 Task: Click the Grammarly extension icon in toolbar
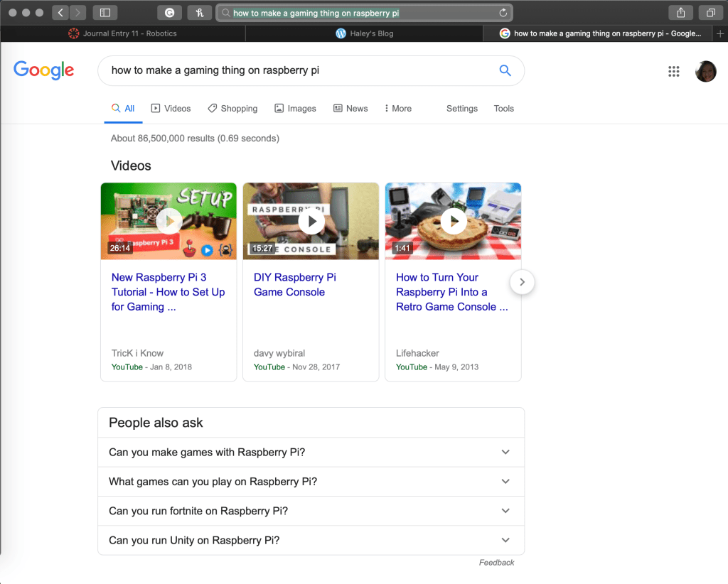(169, 13)
